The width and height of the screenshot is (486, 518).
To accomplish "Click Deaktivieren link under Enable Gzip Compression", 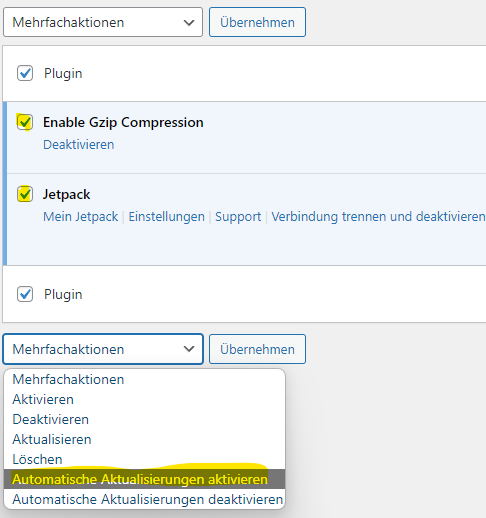I will point(79,144).
